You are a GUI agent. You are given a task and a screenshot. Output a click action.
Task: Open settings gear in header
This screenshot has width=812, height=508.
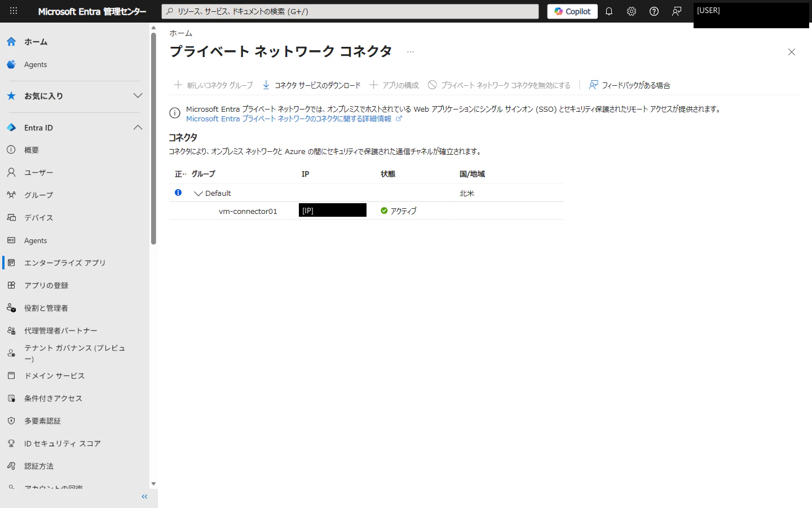pos(632,11)
